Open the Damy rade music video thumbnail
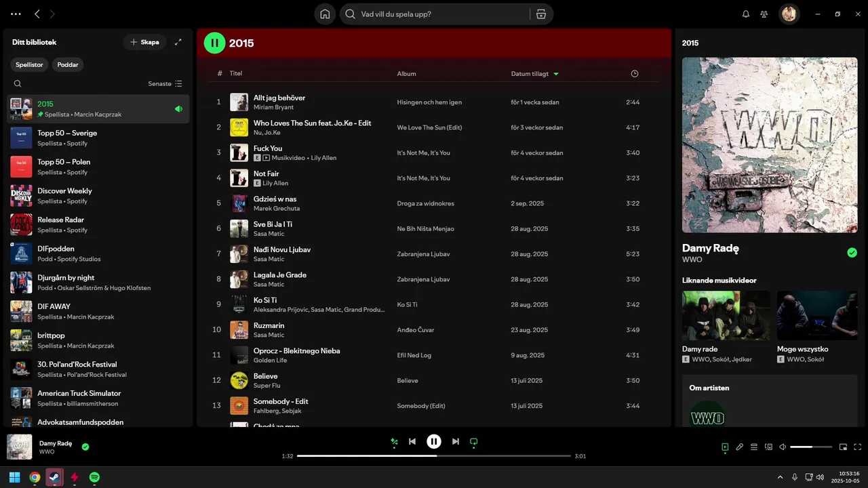 click(726, 316)
